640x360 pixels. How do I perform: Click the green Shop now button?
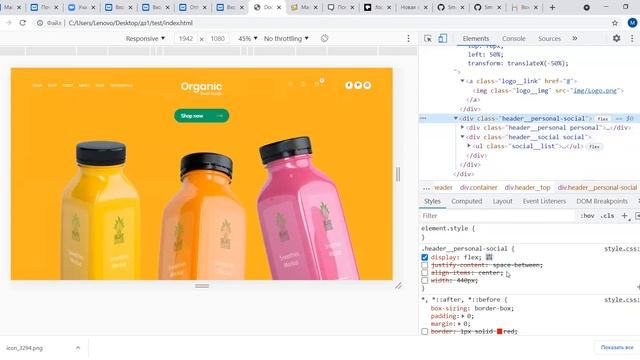tap(201, 116)
